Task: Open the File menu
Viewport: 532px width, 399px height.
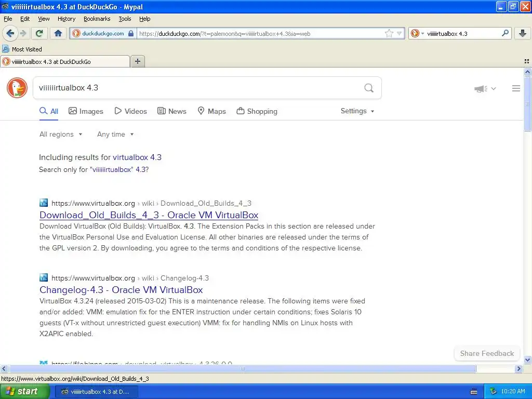Action: pyautogui.click(x=8, y=19)
